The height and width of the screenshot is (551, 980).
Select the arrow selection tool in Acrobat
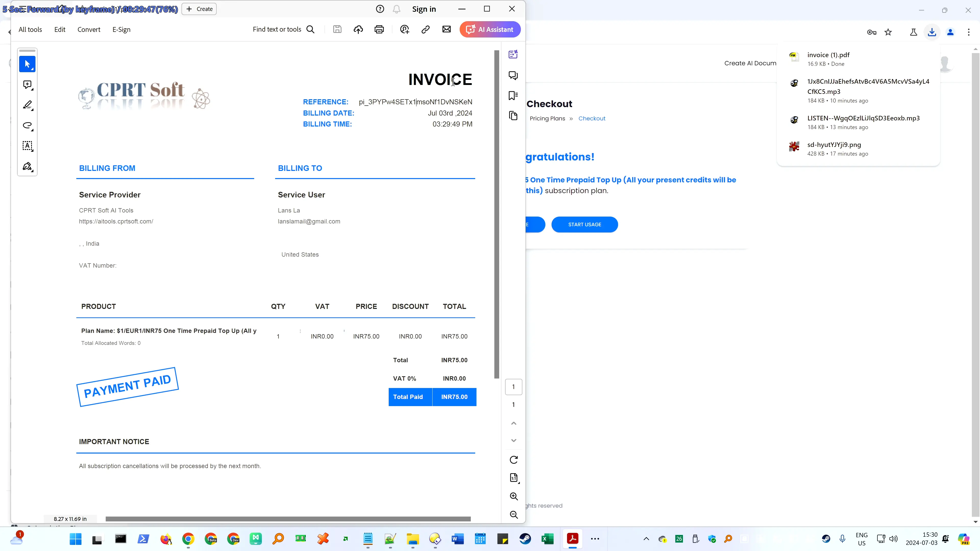click(27, 64)
